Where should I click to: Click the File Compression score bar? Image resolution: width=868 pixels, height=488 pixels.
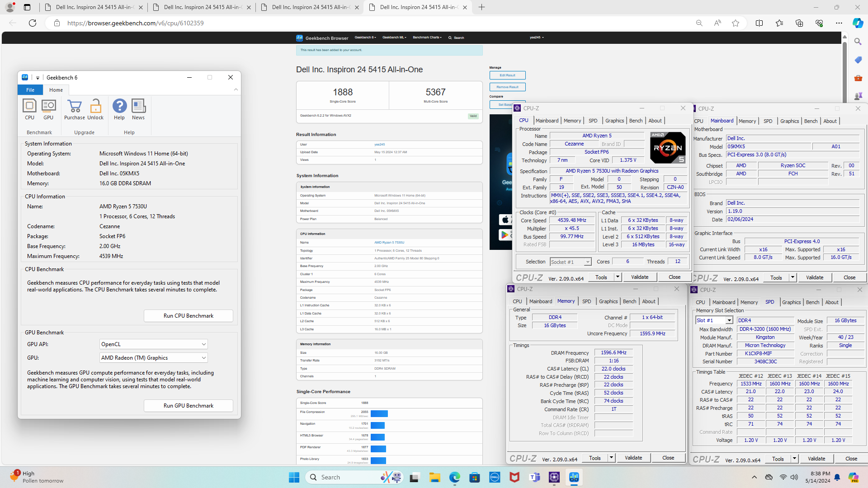coord(379,414)
